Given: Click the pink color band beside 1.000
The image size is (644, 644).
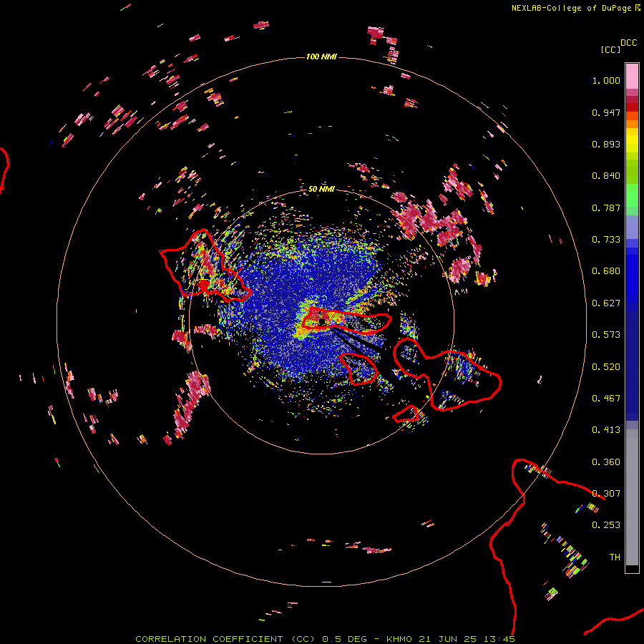Looking at the screenshot, I should 632,77.
